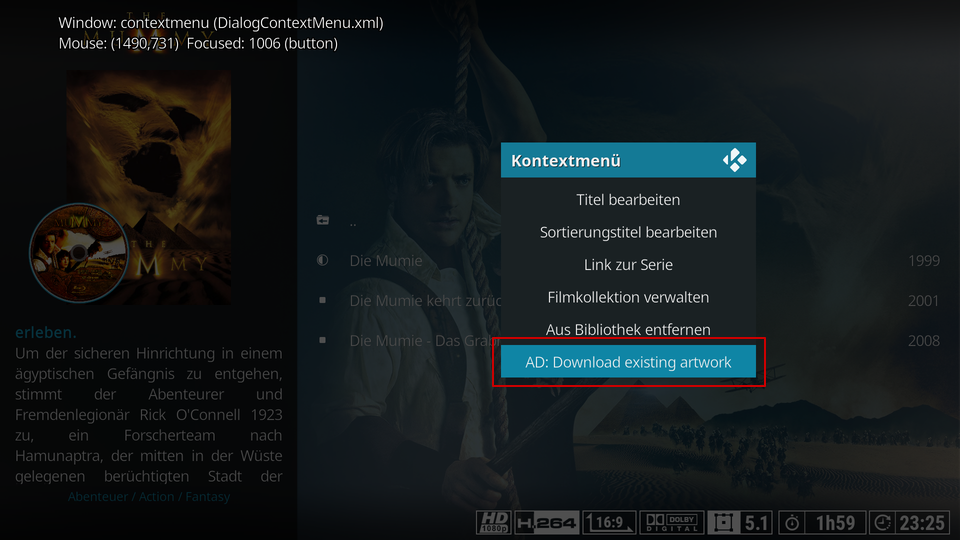Click the 16:9 aspect ratio badge
The height and width of the screenshot is (540, 960).
609,523
